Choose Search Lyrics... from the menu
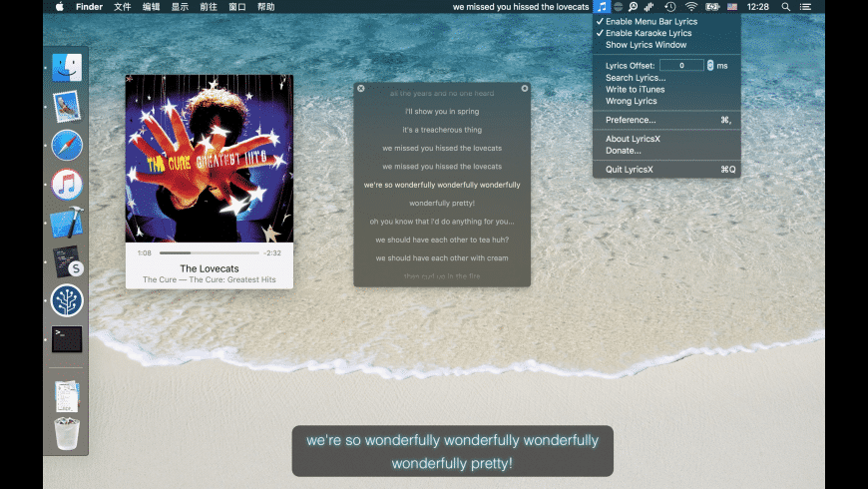 pyautogui.click(x=635, y=78)
